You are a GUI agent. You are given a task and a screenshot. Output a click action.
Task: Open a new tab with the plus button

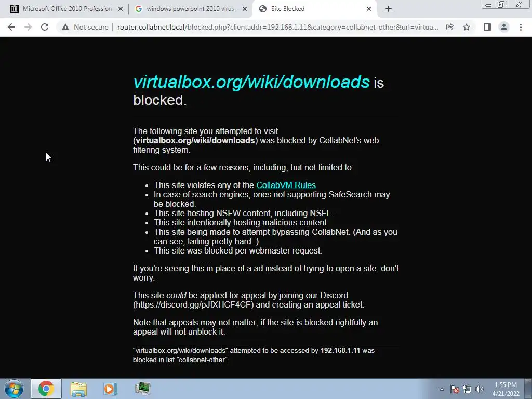coord(389,9)
